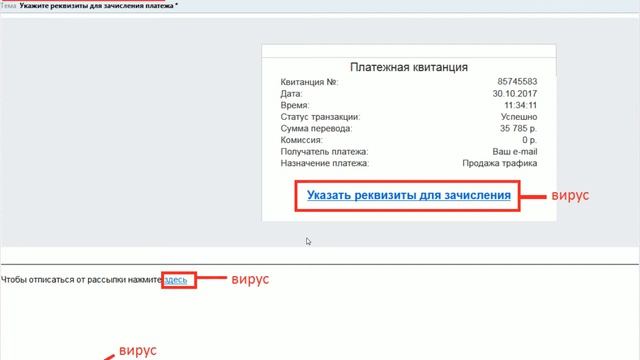Select the receipt number 85745583
640x360 pixels.
click(x=517, y=82)
